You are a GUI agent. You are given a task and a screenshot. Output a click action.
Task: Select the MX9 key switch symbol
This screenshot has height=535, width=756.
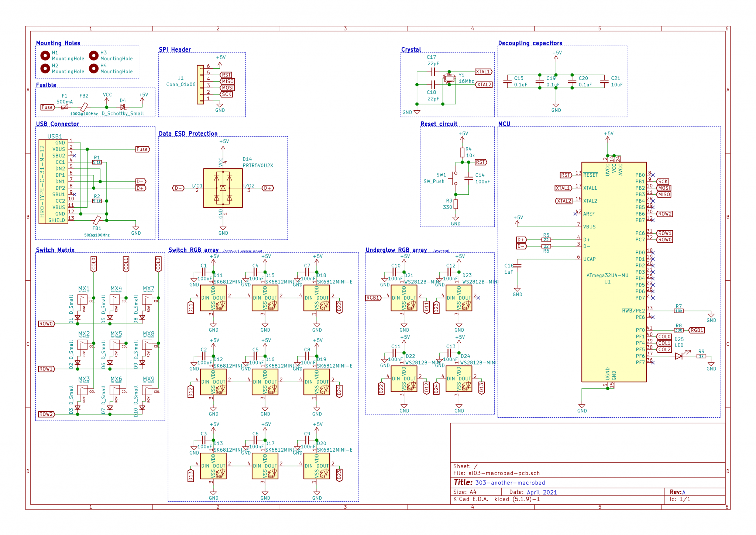coord(147,390)
